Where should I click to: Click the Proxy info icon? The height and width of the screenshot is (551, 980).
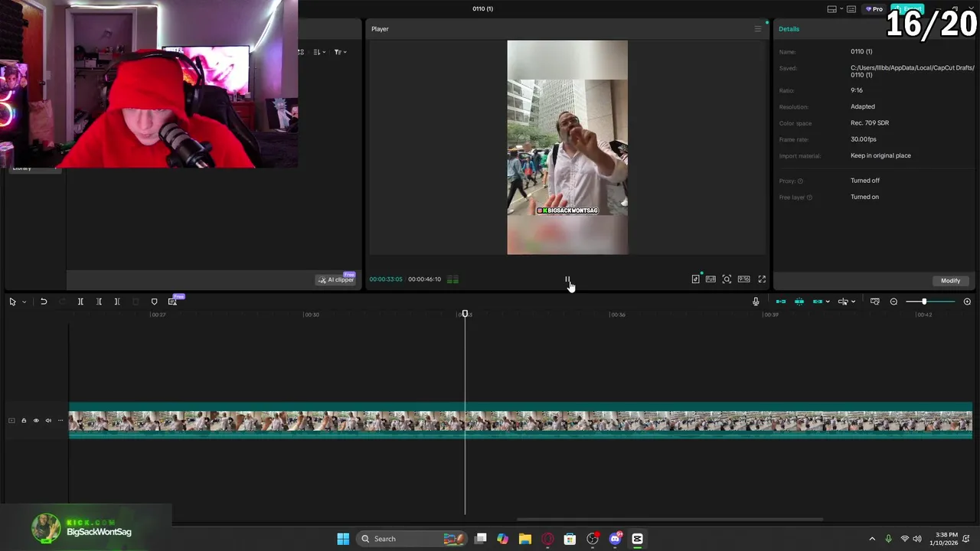click(x=800, y=181)
